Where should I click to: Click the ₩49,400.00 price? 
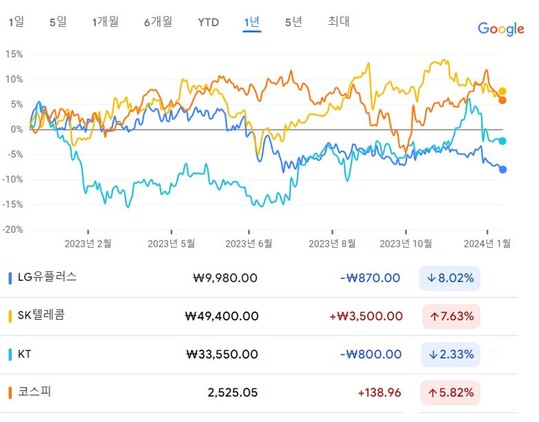coord(222,316)
